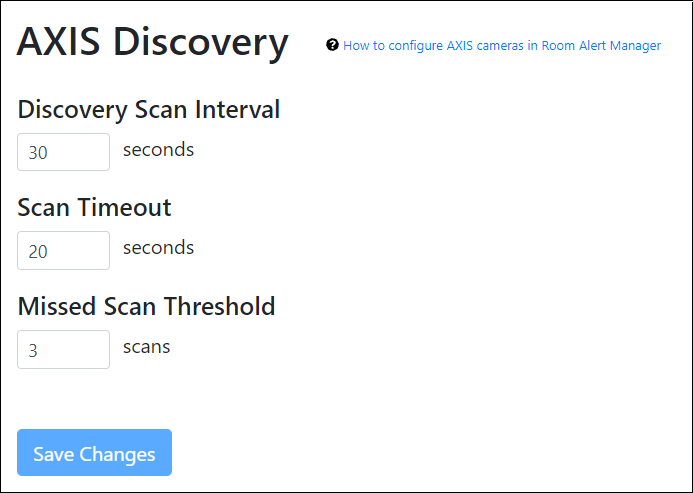The width and height of the screenshot is (693, 493).
Task: Click the Discovery Scan Interval heading
Action: (x=149, y=109)
